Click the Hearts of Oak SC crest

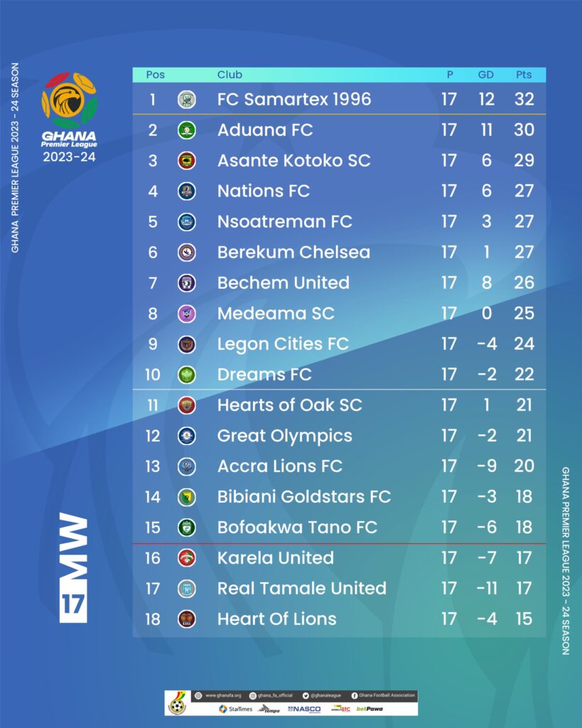click(187, 405)
